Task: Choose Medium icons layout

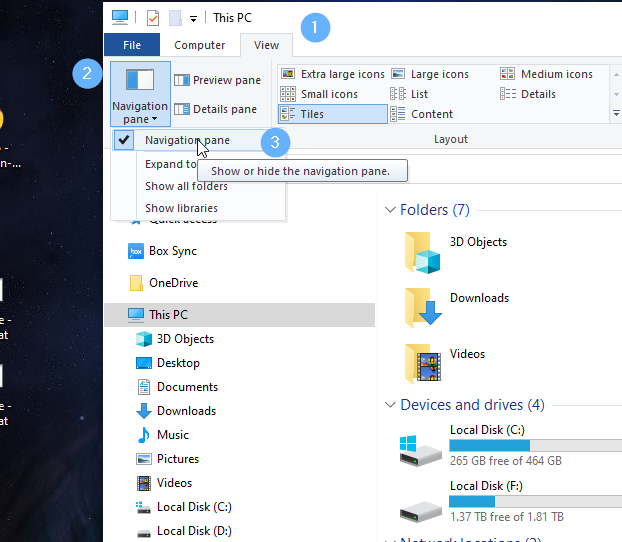Action: click(546, 74)
